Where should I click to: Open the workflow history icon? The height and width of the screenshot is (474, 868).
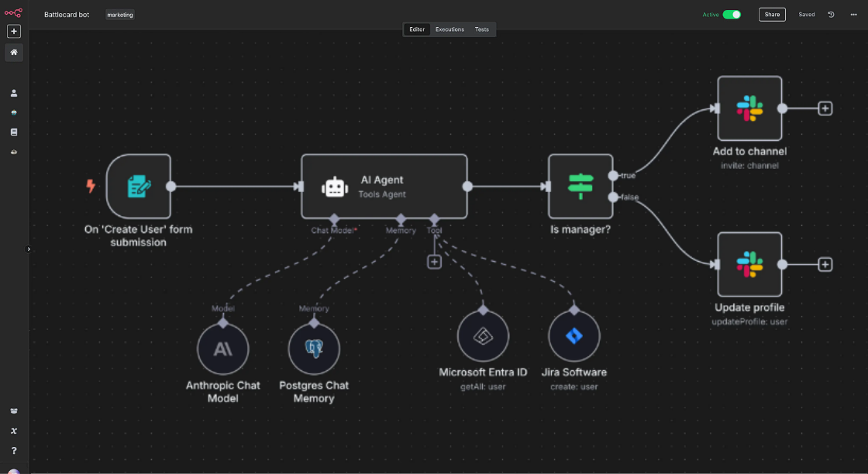click(831, 15)
